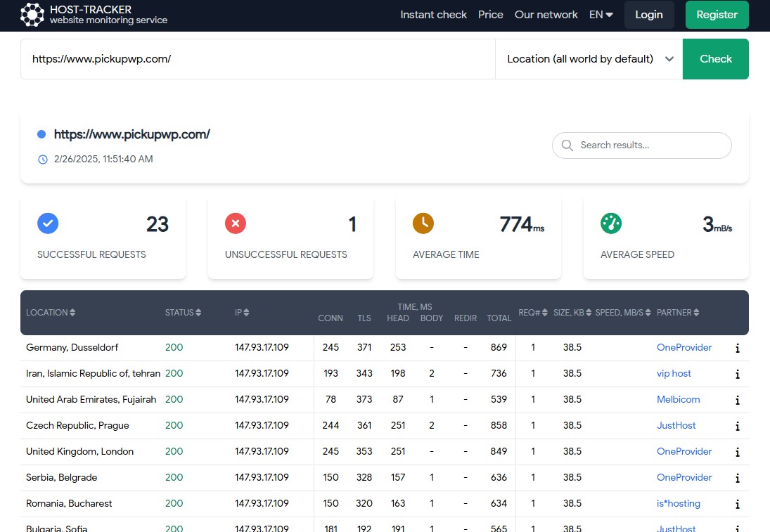Click the Host-Tracker logo icon

pyautogui.click(x=32, y=15)
